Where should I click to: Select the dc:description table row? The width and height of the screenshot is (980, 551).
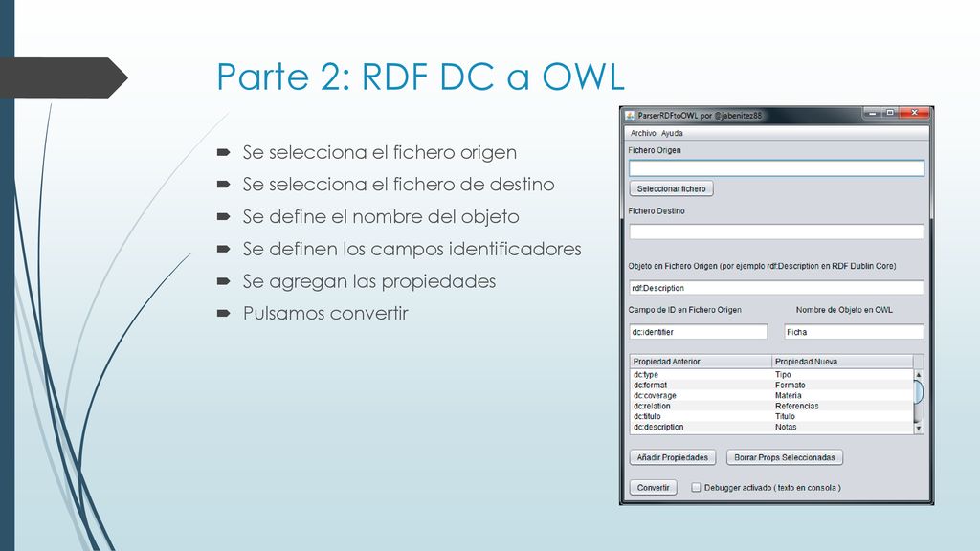pyautogui.click(x=771, y=427)
